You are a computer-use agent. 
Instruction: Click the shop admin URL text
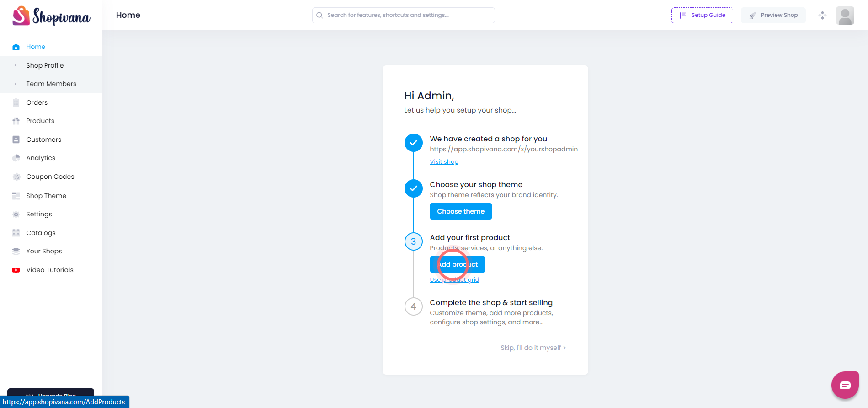pyautogui.click(x=504, y=149)
